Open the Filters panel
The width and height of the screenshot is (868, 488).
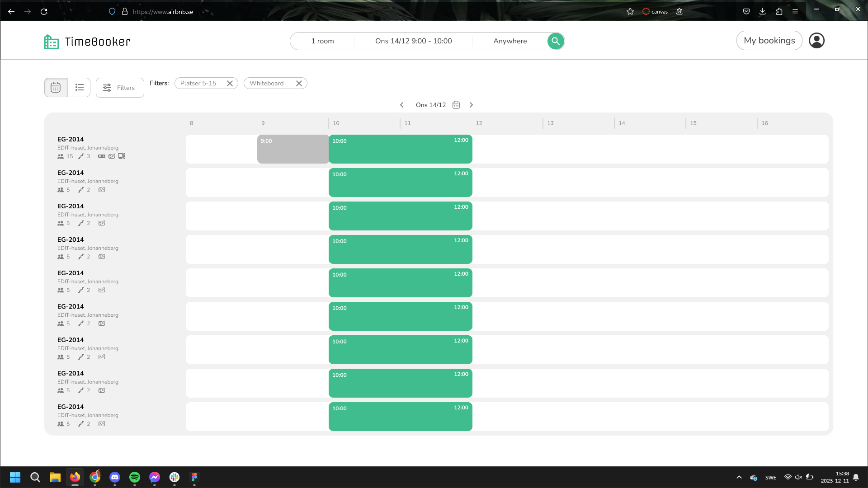point(120,88)
